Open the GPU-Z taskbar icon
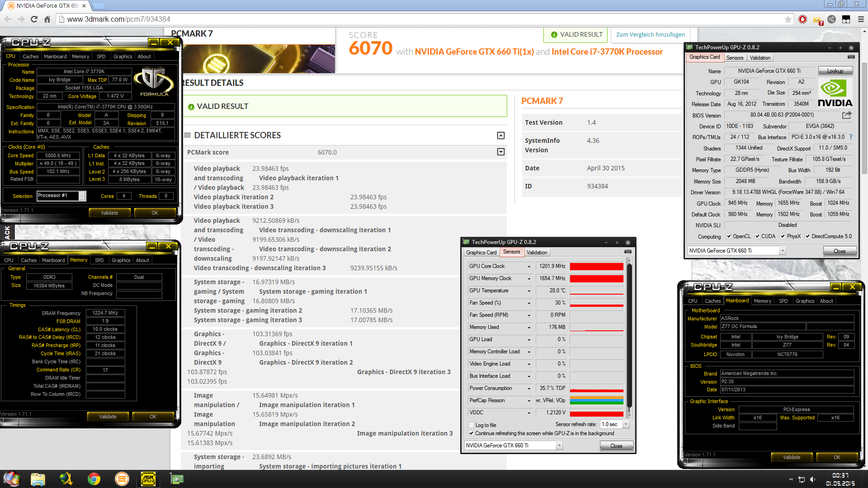The width and height of the screenshot is (868, 488). click(x=177, y=479)
